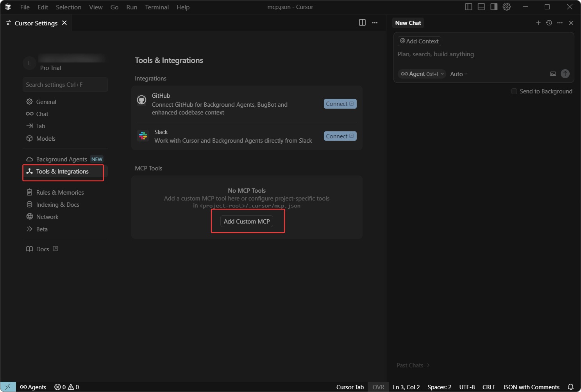
Task: Change language mode JSON with Comments
Action: pos(531,387)
